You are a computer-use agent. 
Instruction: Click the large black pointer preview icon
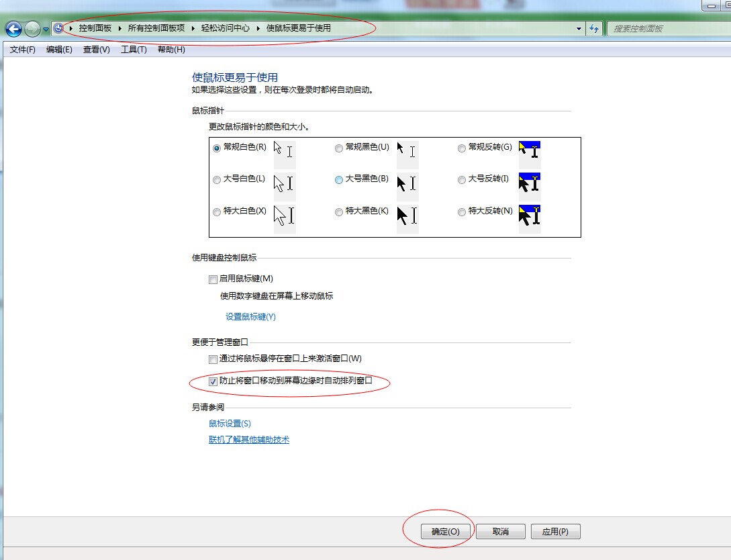coord(407,187)
